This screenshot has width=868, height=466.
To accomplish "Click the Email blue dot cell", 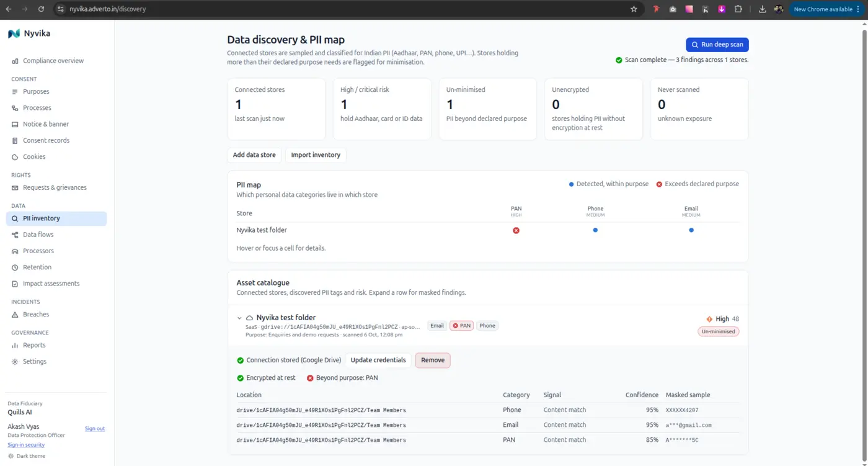I will [x=691, y=230].
